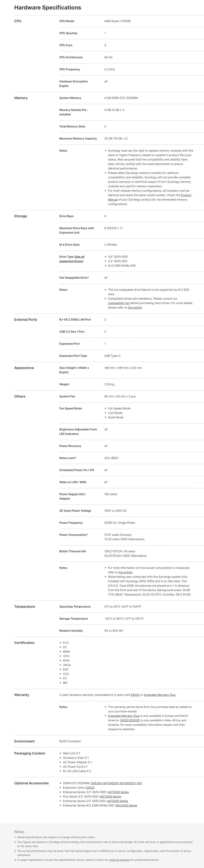
Task: Click the Scheduled Power On / Off checkmark
Action: pyautogui.click(x=106, y=470)
